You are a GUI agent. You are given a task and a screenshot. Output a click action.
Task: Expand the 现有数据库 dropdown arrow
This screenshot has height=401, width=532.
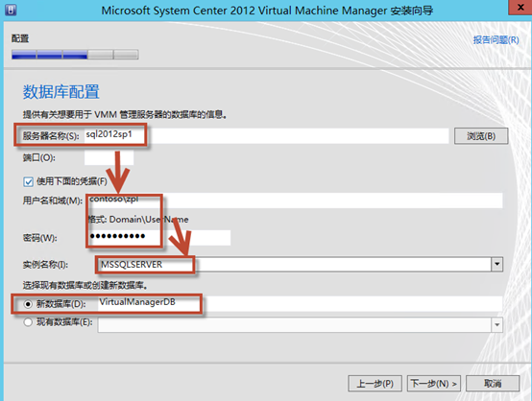pos(497,325)
